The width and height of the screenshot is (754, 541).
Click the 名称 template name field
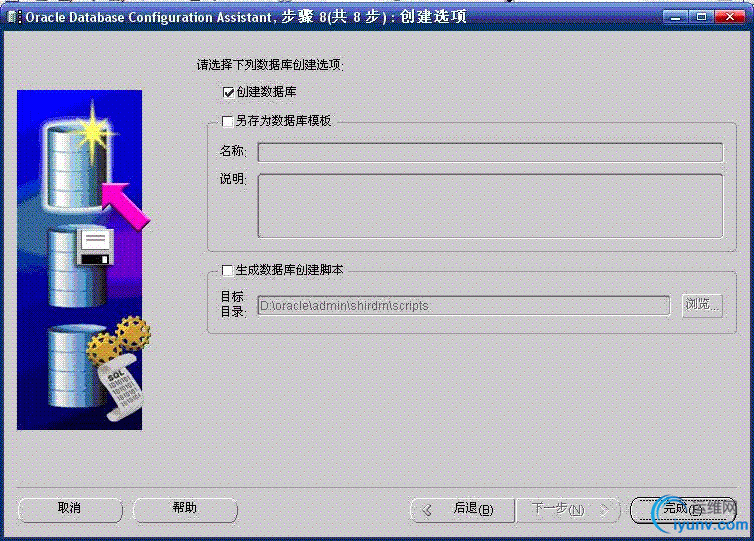(x=490, y=152)
